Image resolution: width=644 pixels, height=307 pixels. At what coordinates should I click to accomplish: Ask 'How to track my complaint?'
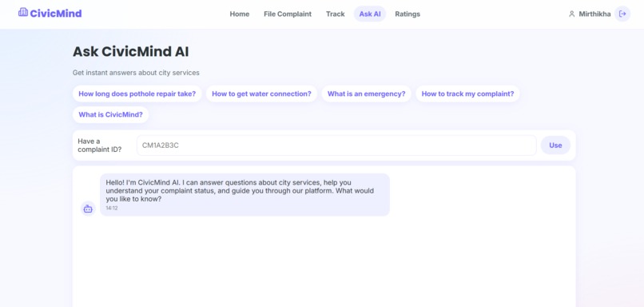467,94
